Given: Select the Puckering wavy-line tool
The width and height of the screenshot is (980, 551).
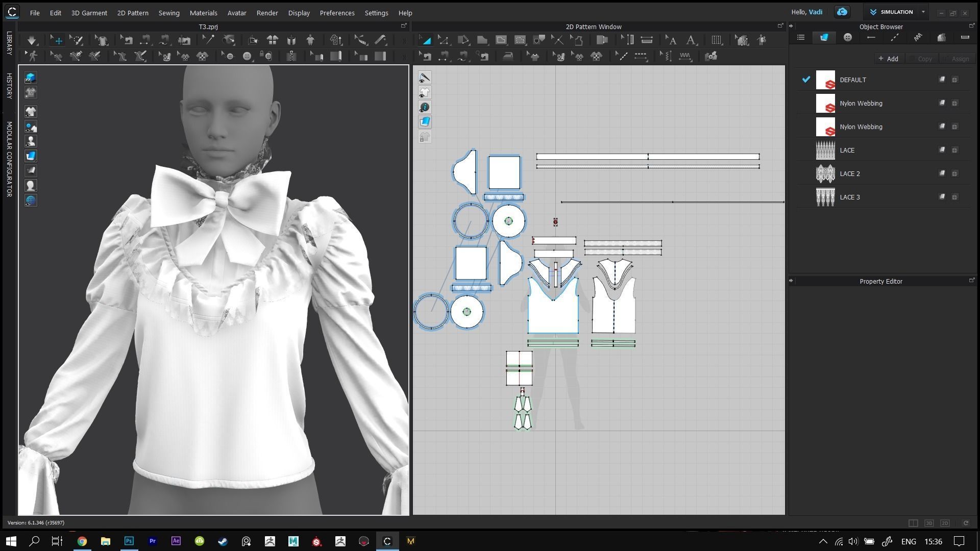Looking at the screenshot, I should 685,56.
